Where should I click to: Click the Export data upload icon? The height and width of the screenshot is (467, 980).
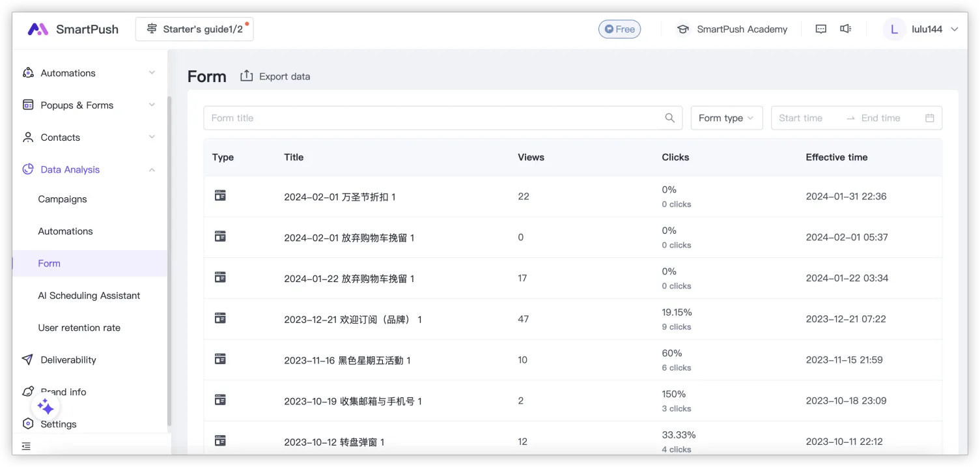click(x=246, y=76)
